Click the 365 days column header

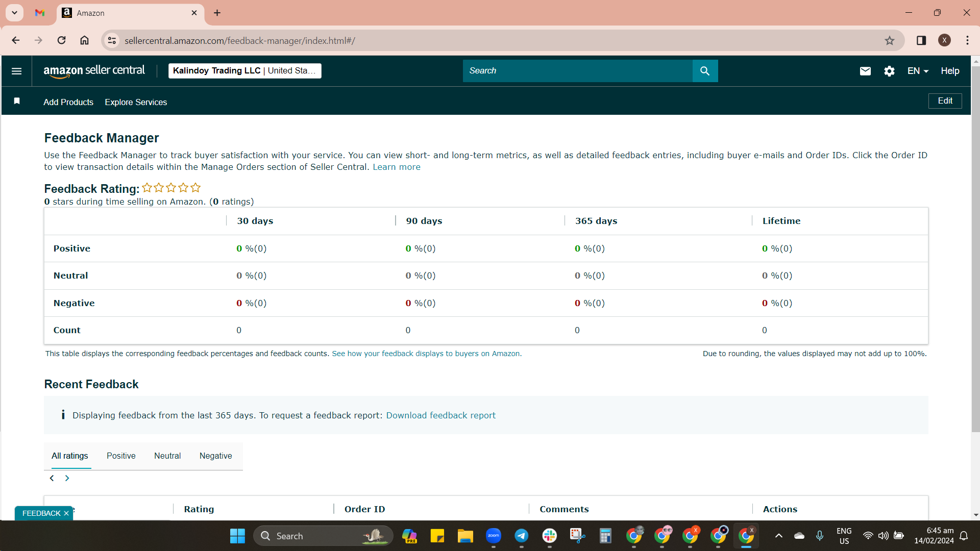pos(596,221)
